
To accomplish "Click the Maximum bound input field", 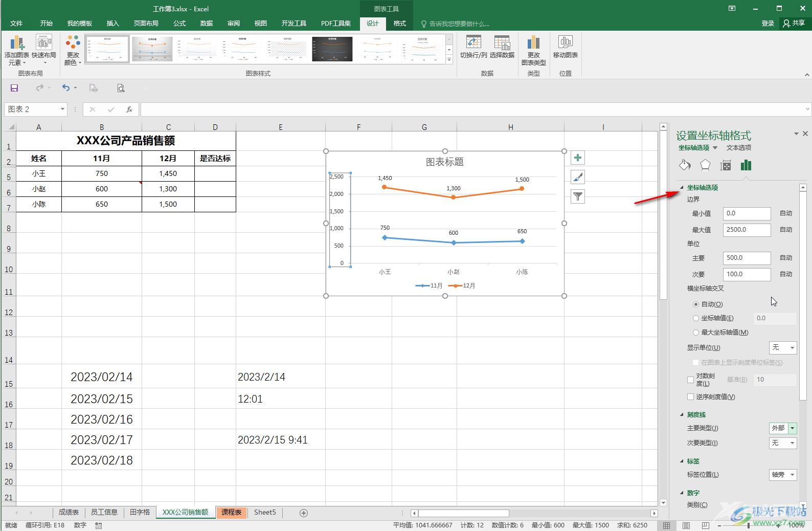I will click(x=747, y=230).
